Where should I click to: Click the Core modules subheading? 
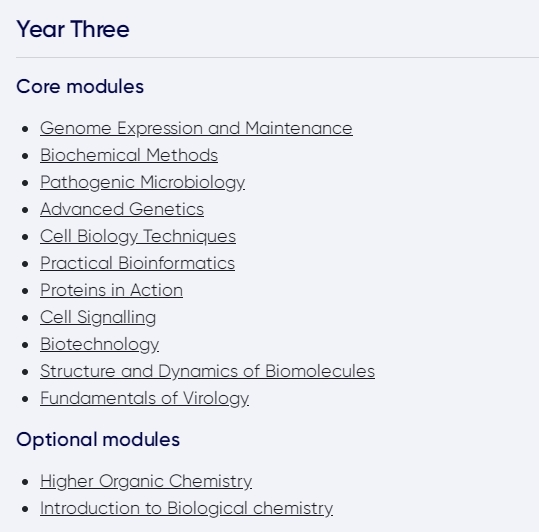click(x=80, y=86)
